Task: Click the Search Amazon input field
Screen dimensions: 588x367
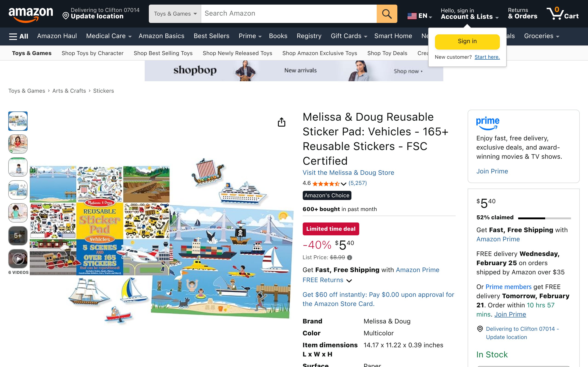Action: [x=289, y=14]
